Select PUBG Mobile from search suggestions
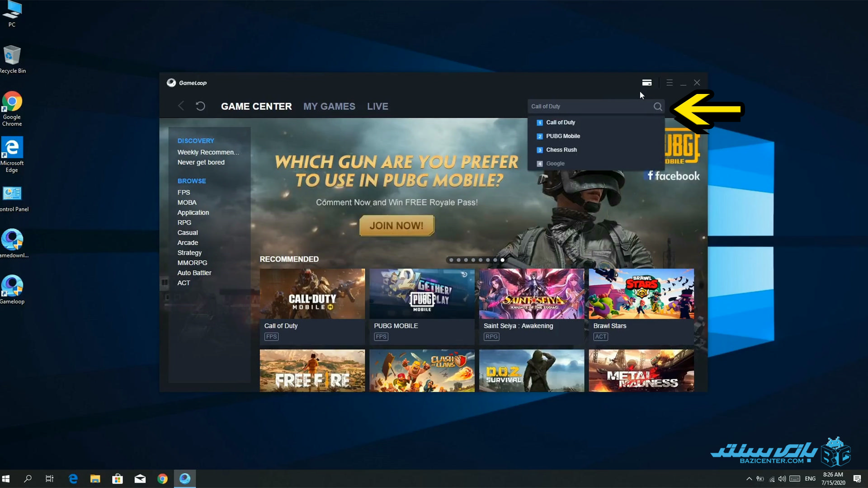The width and height of the screenshot is (868, 488). point(563,135)
